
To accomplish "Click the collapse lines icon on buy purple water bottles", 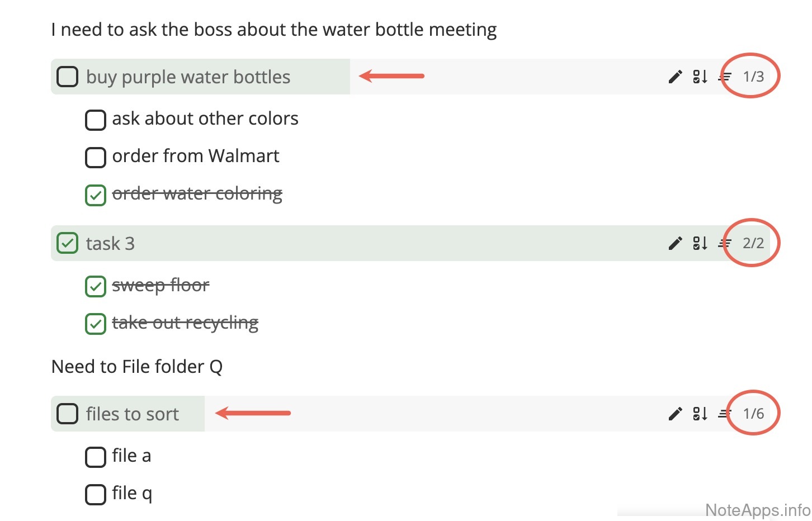I will coord(725,77).
